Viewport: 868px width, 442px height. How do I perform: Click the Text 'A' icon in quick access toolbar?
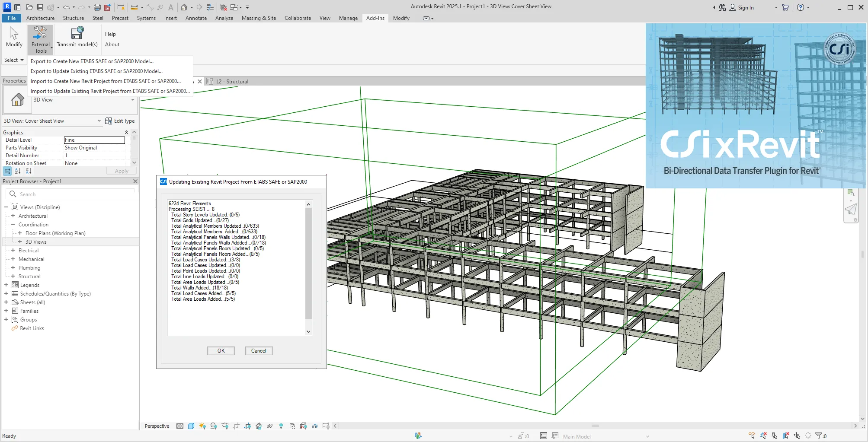pos(171,7)
